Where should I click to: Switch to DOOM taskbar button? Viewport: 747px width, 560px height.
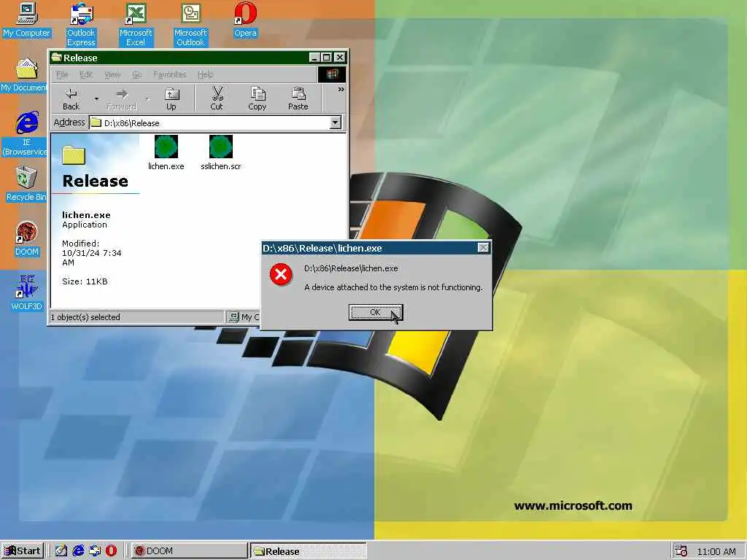tap(189, 551)
